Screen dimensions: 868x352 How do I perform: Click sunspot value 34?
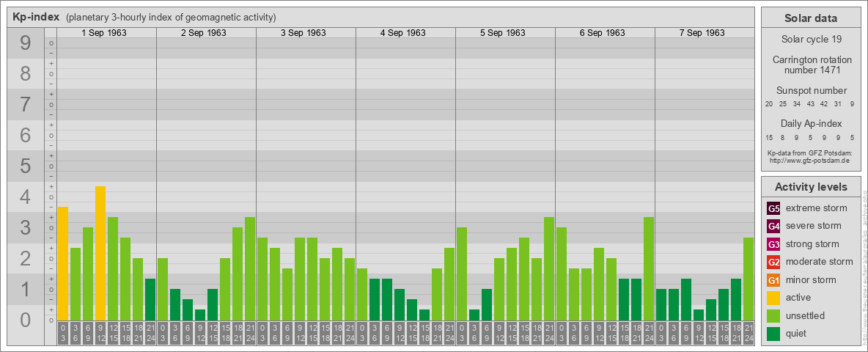(796, 104)
